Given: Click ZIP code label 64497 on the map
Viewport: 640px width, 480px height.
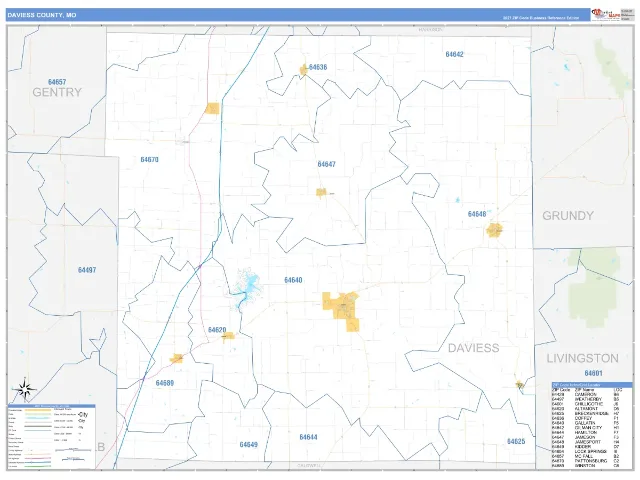Looking at the screenshot, I should click(87, 270).
